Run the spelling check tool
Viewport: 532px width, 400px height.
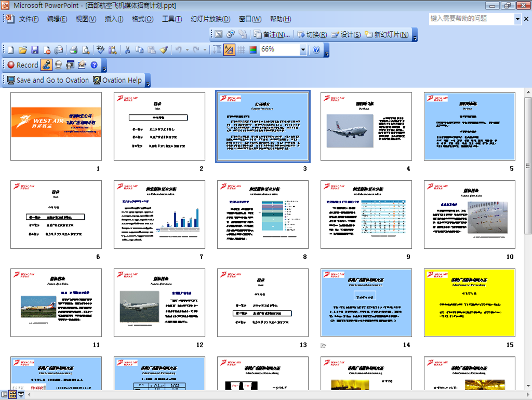point(100,50)
